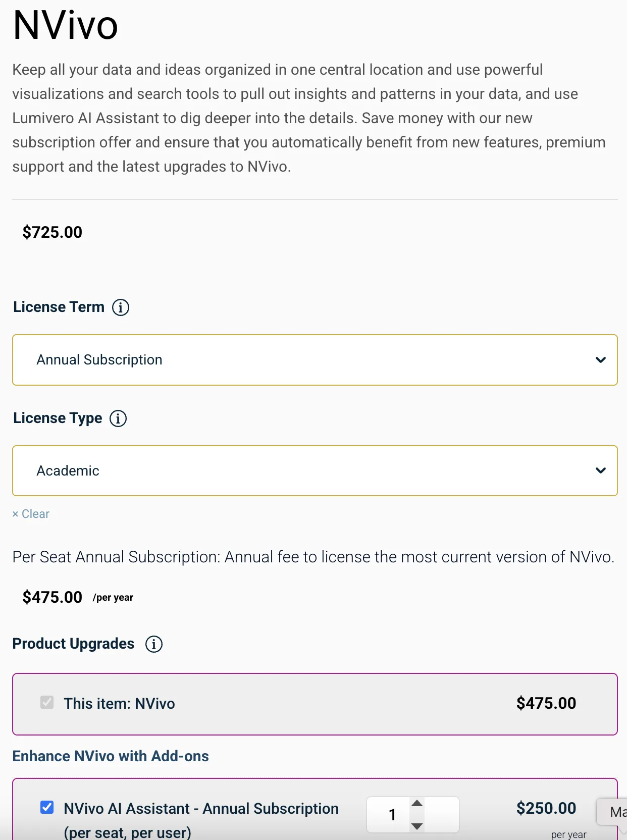
Task: Click the This item: NVivo checkbox
Action: 47,702
